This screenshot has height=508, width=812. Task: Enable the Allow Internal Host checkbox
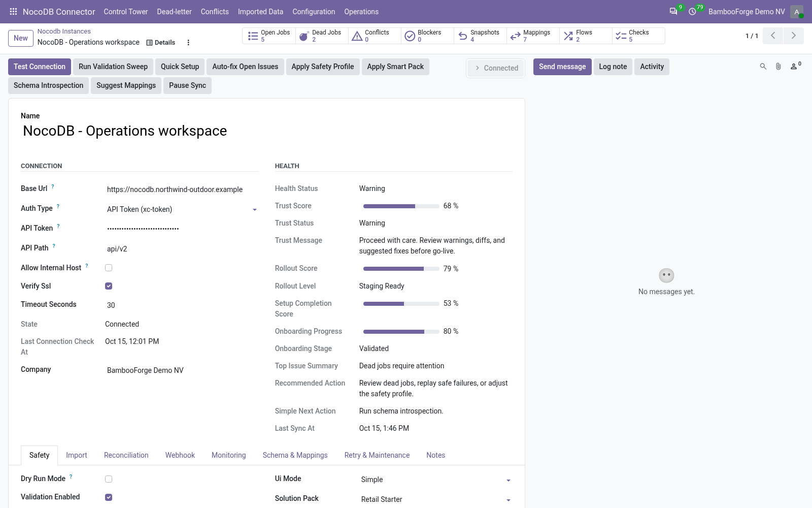tap(109, 268)
